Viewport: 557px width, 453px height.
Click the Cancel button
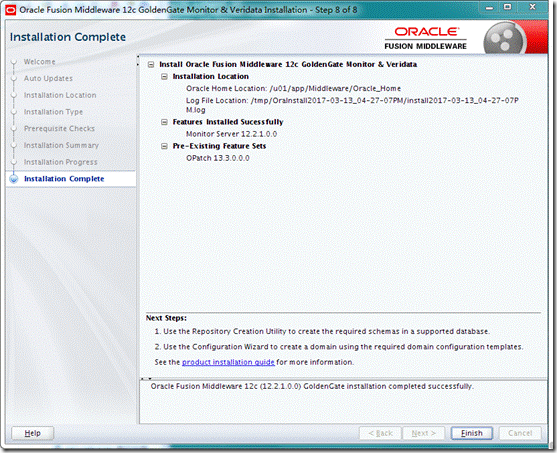[x=520, y=433]
